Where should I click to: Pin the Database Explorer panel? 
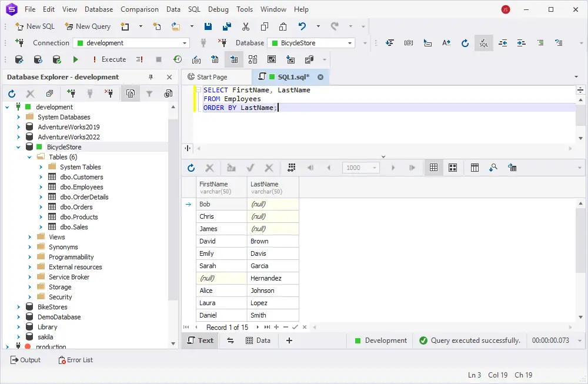[151, 77]
